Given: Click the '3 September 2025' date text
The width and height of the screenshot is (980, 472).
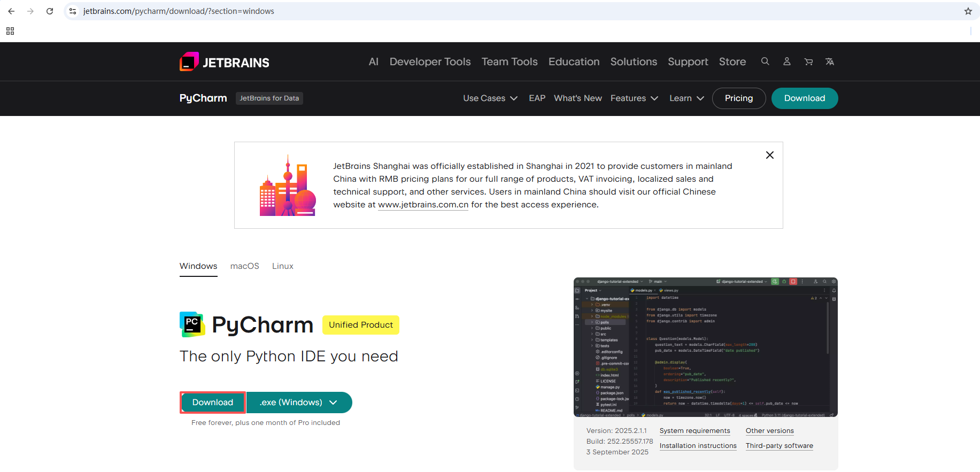Looking at the screenshot, I should pos(618,452).
